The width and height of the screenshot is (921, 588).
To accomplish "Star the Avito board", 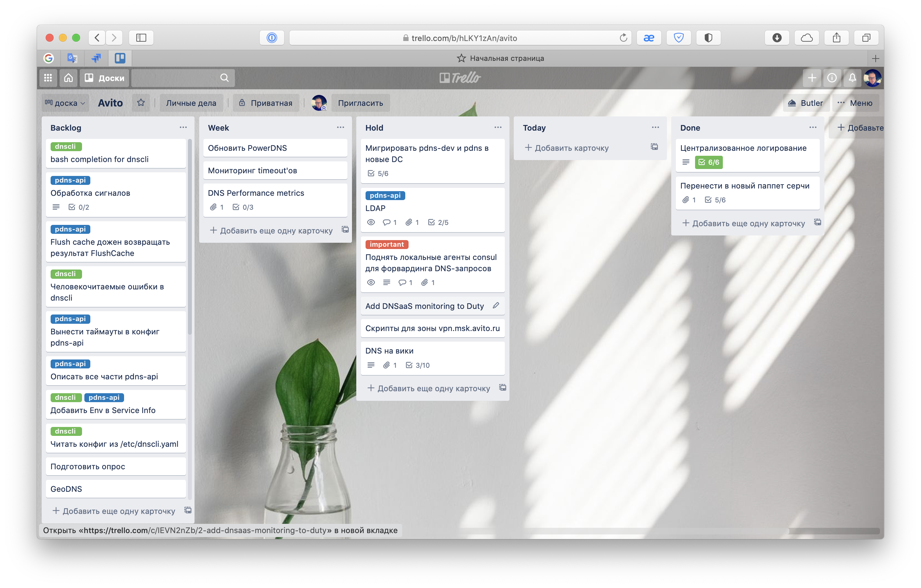I will pos(141,103).
